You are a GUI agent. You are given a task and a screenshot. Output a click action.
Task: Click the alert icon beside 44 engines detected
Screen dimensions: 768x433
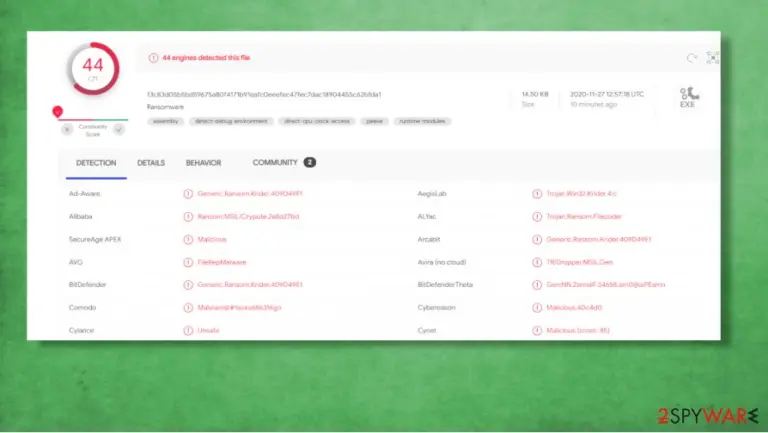[153, 58]
